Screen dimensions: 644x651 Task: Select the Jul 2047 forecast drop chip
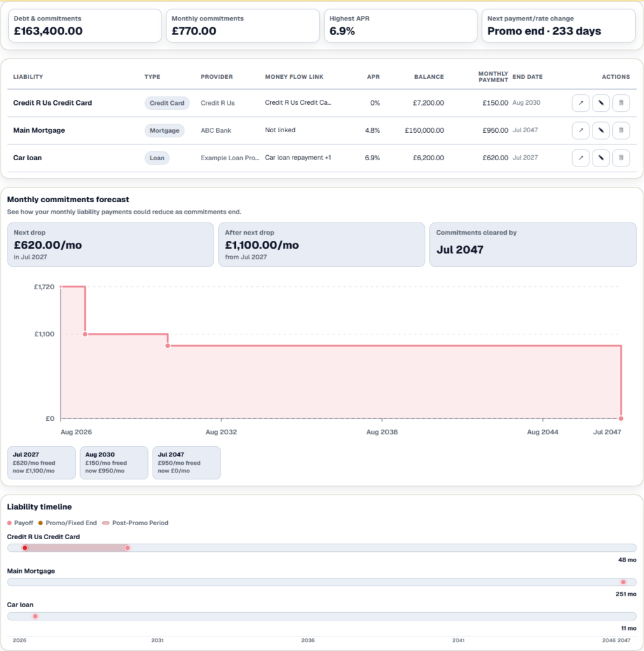pyautogui.click(x=186, y=463)
